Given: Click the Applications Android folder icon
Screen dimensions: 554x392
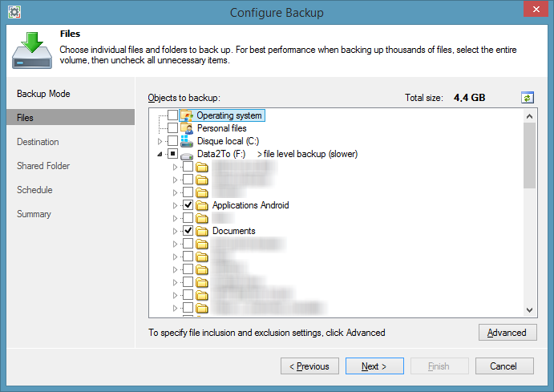Looking at the screenshot, I should [x=202, y=205].
